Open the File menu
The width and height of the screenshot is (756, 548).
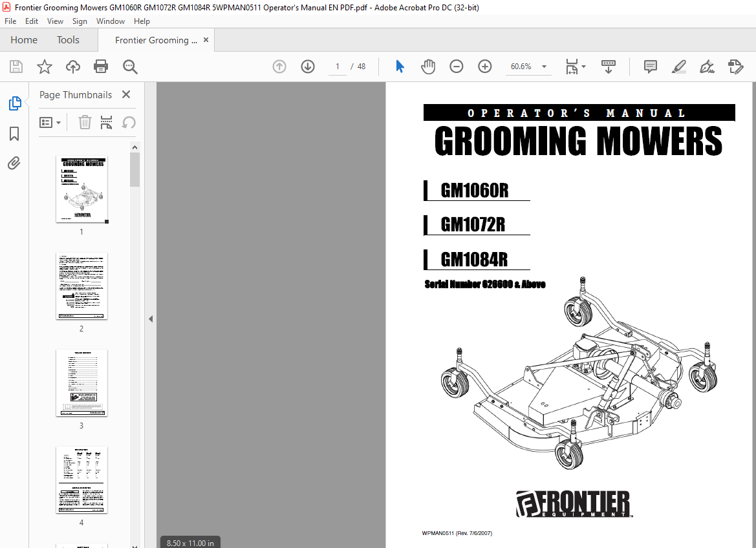click(10, 21)
